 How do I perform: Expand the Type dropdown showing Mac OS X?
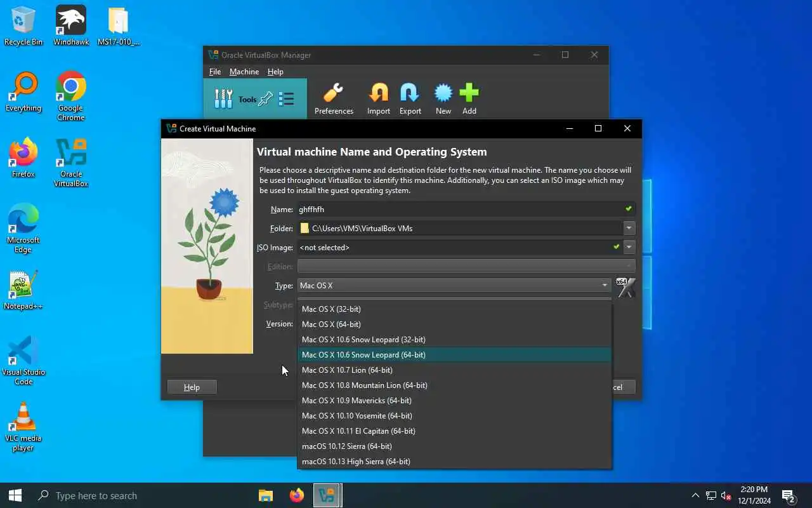454,286
